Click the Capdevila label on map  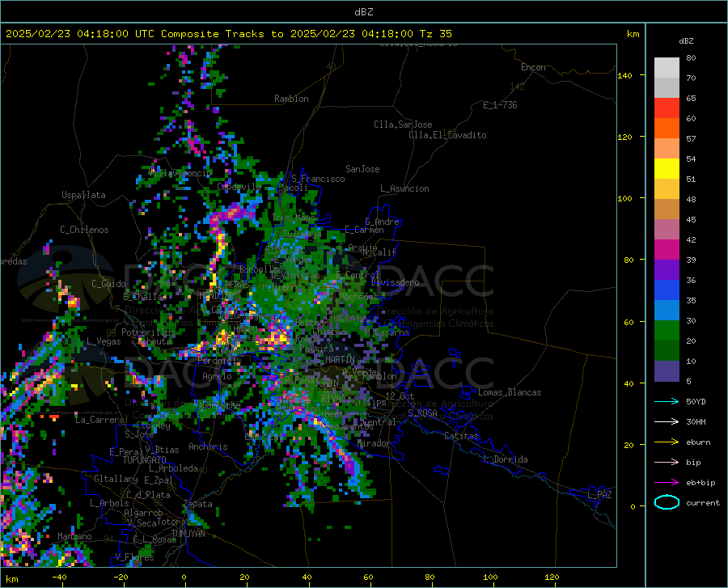point(239,187)
